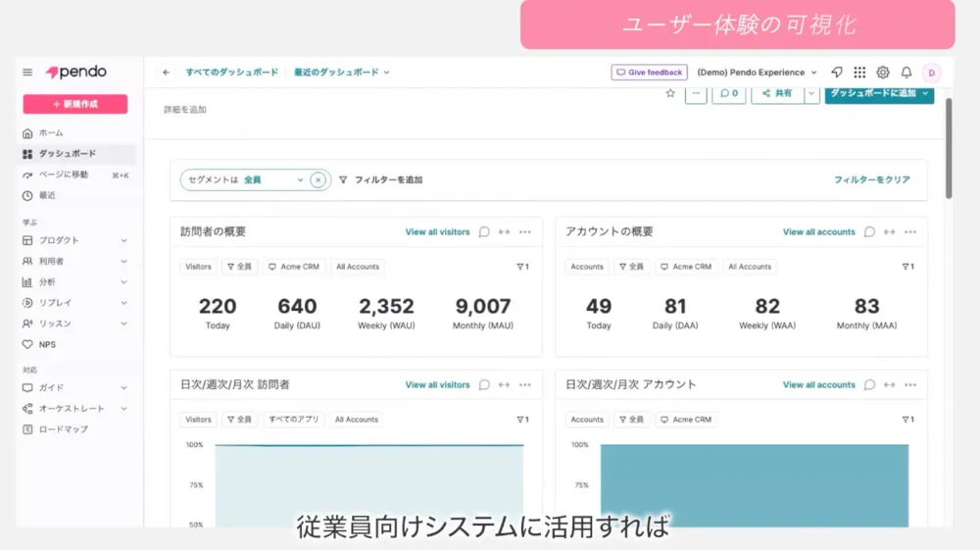Click フィルターをクリア link
Image resolution: width=980 pixels, height=550 pixels.
pos(872,180)
